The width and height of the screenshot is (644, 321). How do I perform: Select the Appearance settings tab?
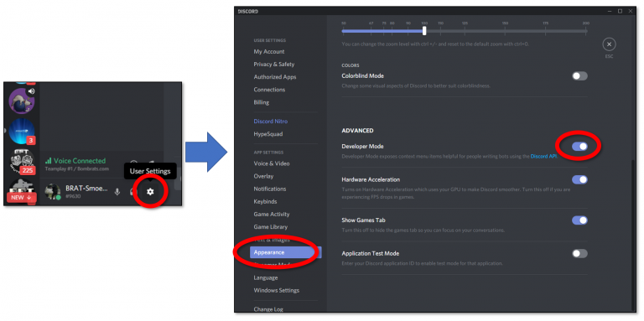point(285,252)
